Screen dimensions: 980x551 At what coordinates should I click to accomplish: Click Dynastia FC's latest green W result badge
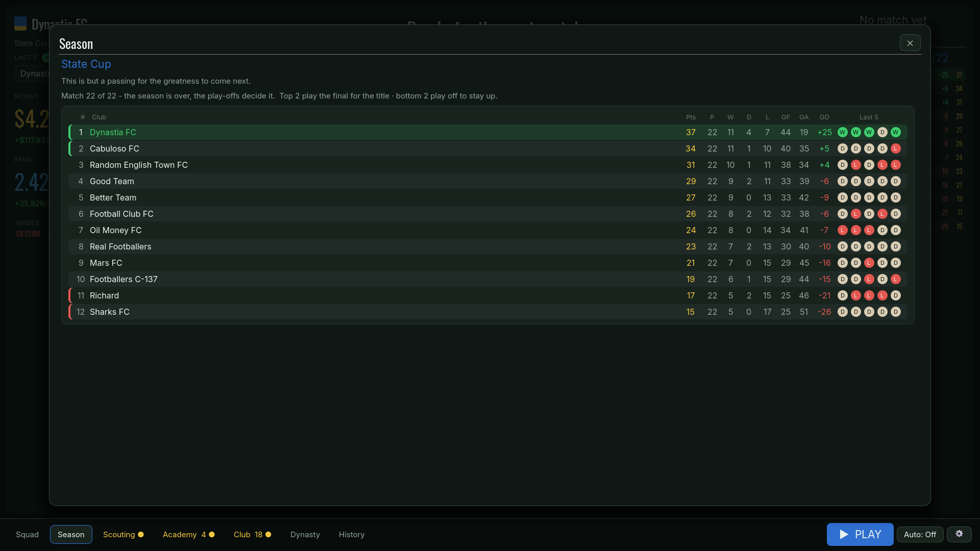[895, 132]
